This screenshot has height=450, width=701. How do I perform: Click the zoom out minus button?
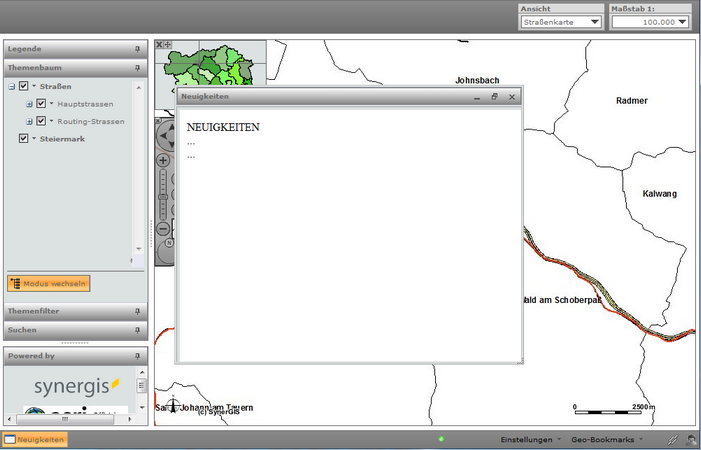(163, 229)
